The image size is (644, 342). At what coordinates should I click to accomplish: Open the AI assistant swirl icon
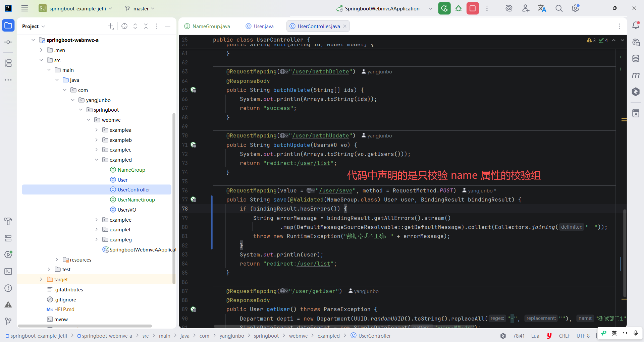(x=509, y=8)
